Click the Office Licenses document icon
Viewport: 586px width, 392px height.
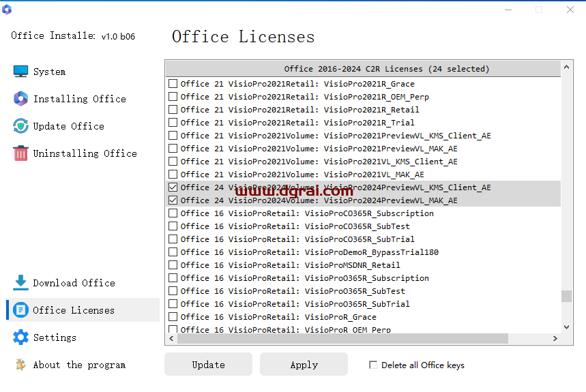pos(20,310)
